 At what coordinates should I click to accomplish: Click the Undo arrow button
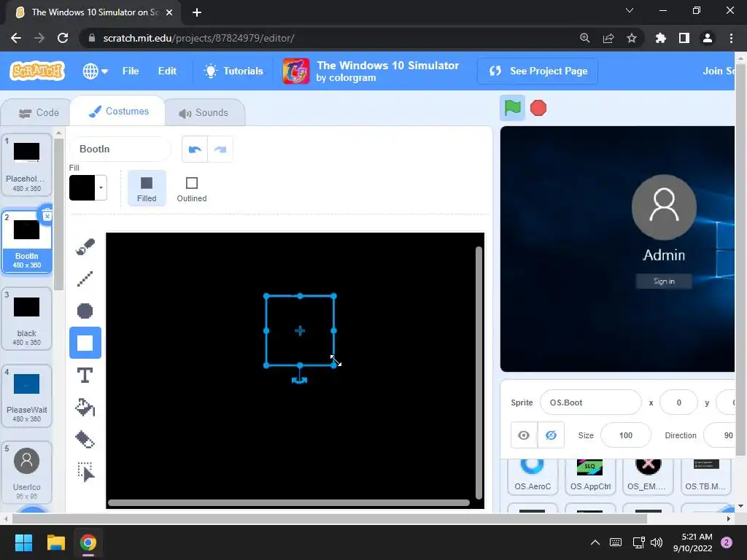point(195,149)
